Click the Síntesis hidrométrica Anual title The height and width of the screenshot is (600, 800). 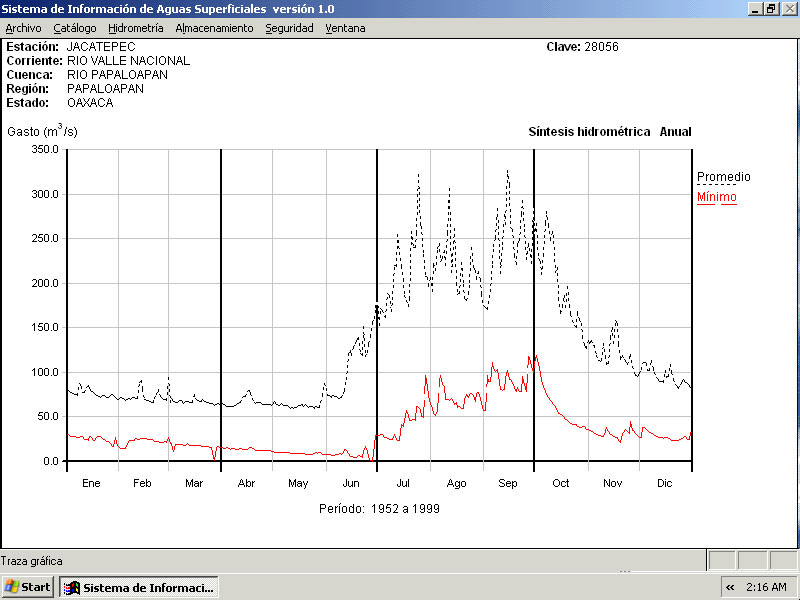pyautogui.click(x=609, y=132)
